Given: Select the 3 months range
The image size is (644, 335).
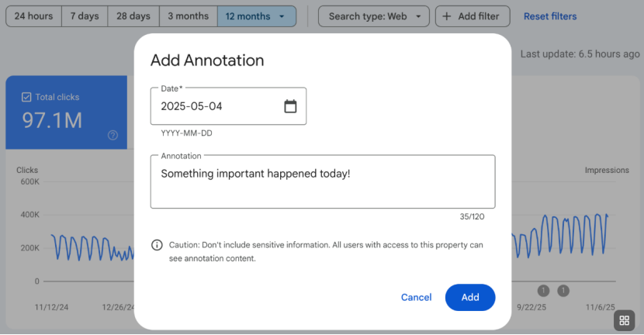Looking at the screenshot, I should tap(188, 16).
